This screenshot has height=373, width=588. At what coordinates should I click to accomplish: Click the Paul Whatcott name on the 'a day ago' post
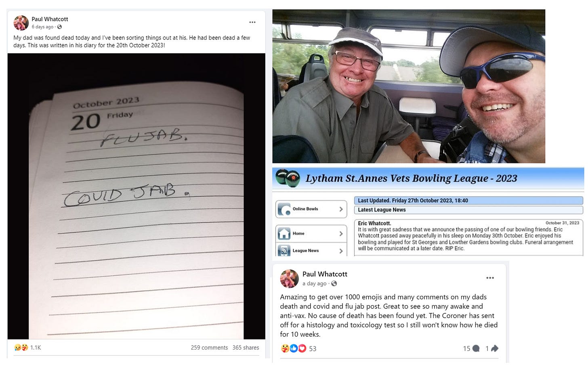[325, 274]
